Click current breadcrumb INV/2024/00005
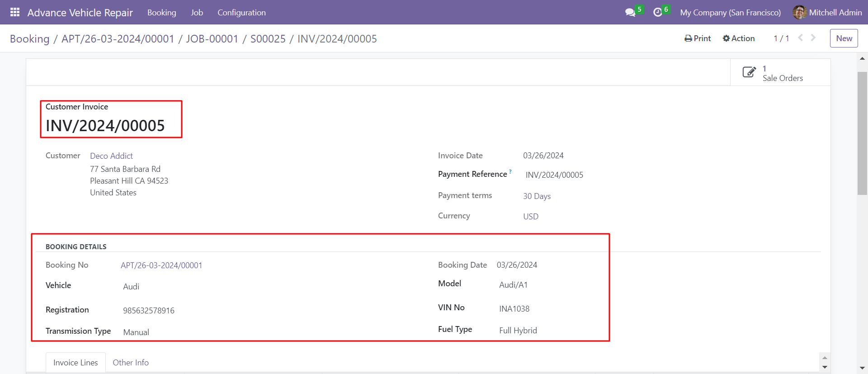The height and width of the screenshot is (374, 868). pos(337,39)
